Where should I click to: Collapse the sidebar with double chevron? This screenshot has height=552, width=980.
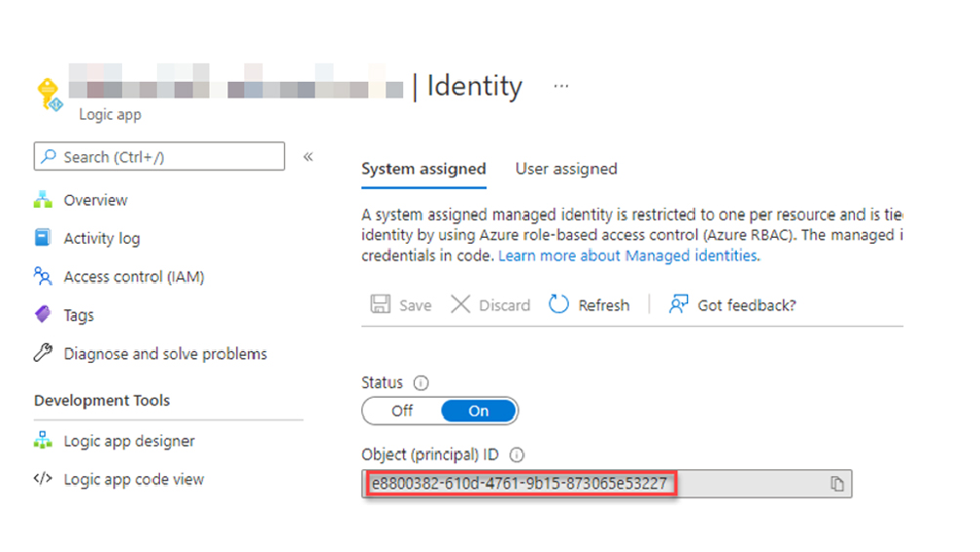(x=307, y=156)
